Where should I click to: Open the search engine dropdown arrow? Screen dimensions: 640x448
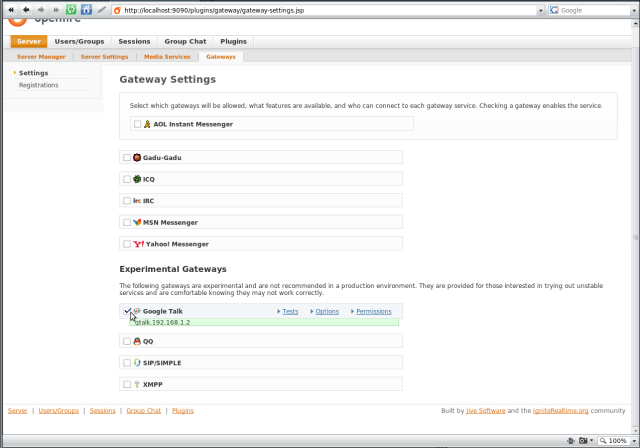coord(634,10)
